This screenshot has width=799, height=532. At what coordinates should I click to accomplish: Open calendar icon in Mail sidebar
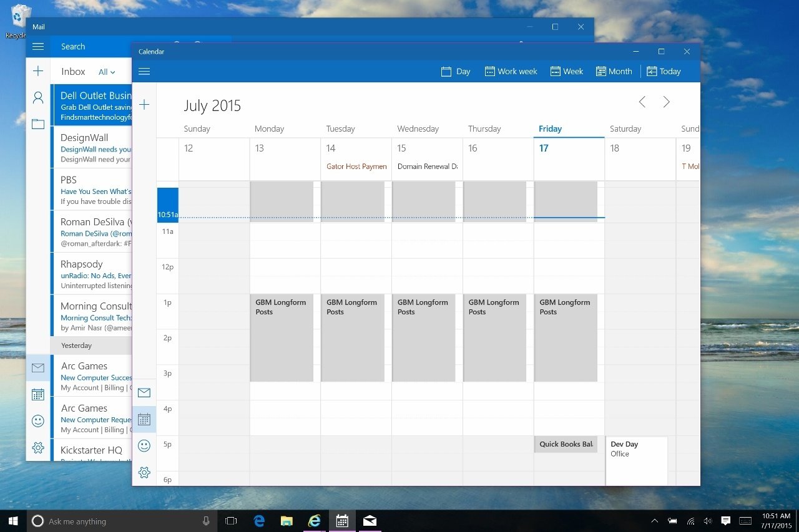pyautogui.click(x=38, y=394)
